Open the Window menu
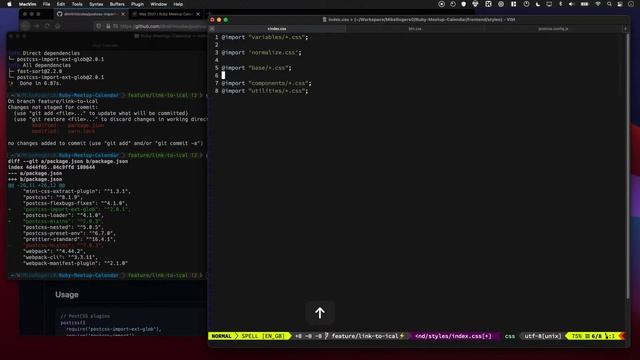 (158, 4)
